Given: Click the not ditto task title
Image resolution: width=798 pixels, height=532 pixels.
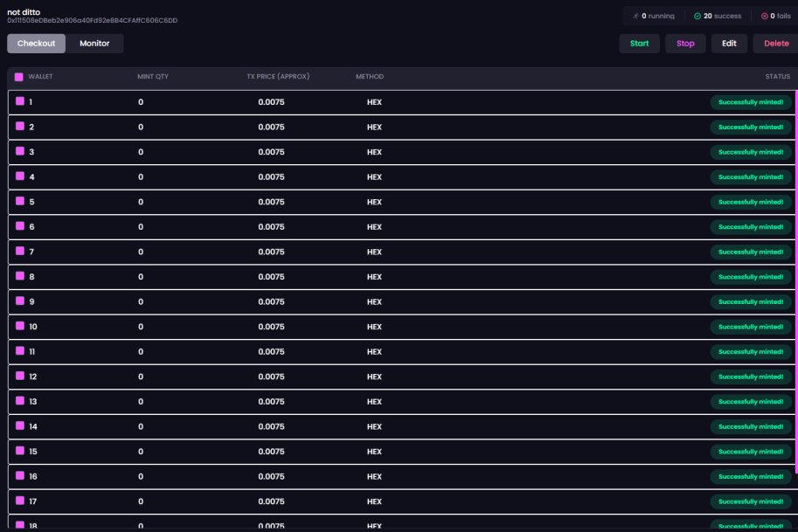Looking at the screenshot, I should (x=24, y=11).
